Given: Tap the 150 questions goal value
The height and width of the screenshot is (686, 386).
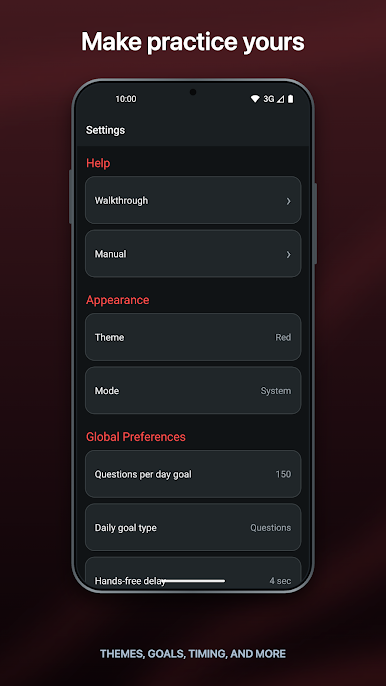Looking at the screenshot, I should (x=283, y=474).
